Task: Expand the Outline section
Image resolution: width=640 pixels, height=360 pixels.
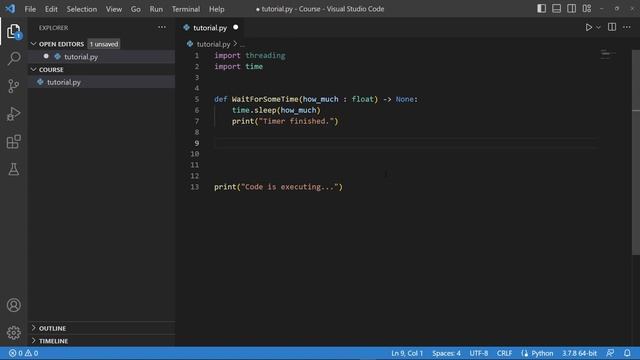Action: [x=33, y=328]
